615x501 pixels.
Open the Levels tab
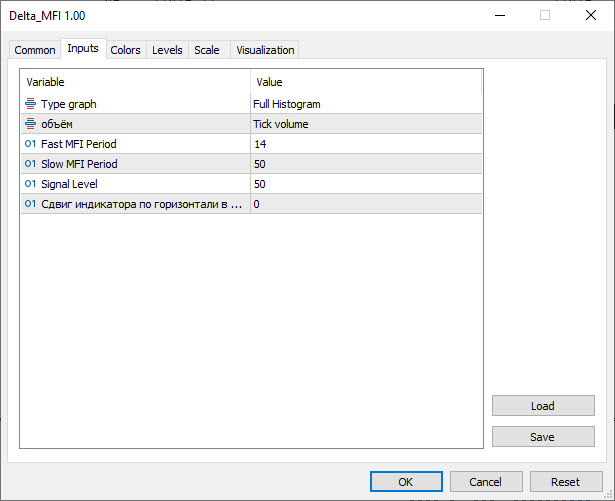click(167, 50)
